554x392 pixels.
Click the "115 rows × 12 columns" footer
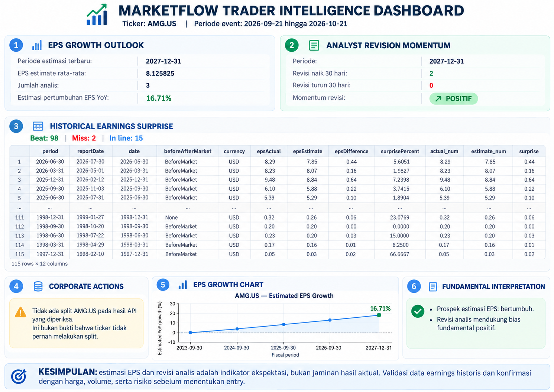pos(39,264)
